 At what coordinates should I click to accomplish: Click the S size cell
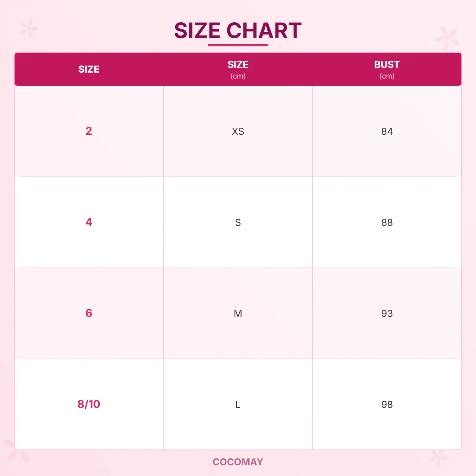238,223
